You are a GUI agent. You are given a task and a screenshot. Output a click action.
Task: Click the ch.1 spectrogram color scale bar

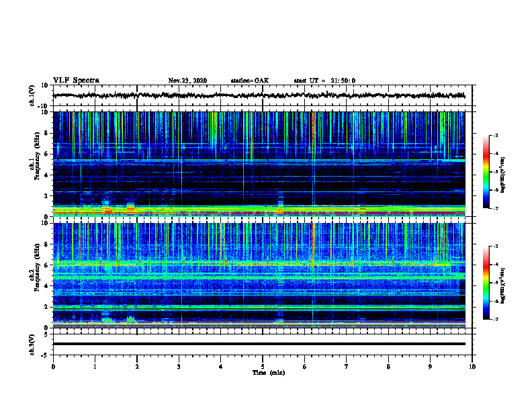point(486,172)
